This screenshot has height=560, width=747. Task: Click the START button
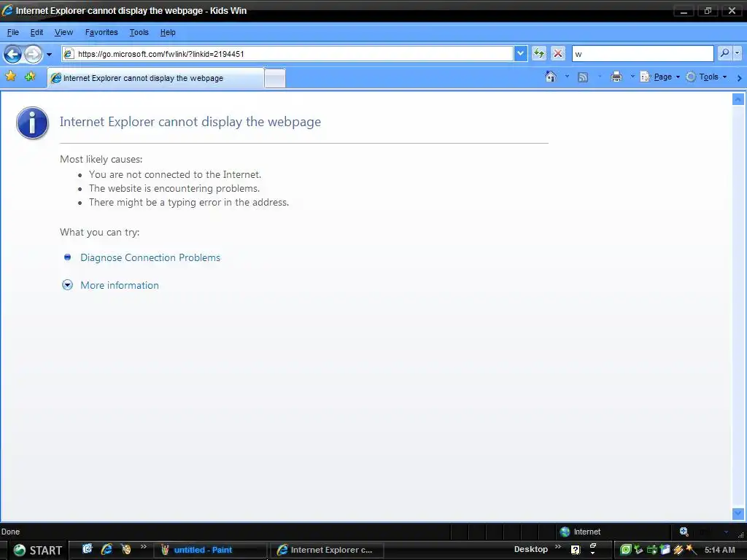pyautogui.click(x=37, y=550)
